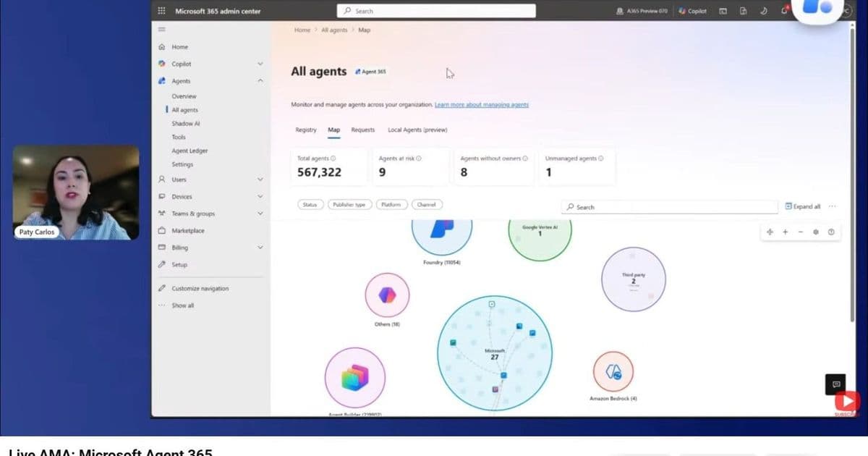Open the Publisher type filter dropdown
Image resolution: width=868 pixels, height=456 pixels.
[x=348, y=205]
